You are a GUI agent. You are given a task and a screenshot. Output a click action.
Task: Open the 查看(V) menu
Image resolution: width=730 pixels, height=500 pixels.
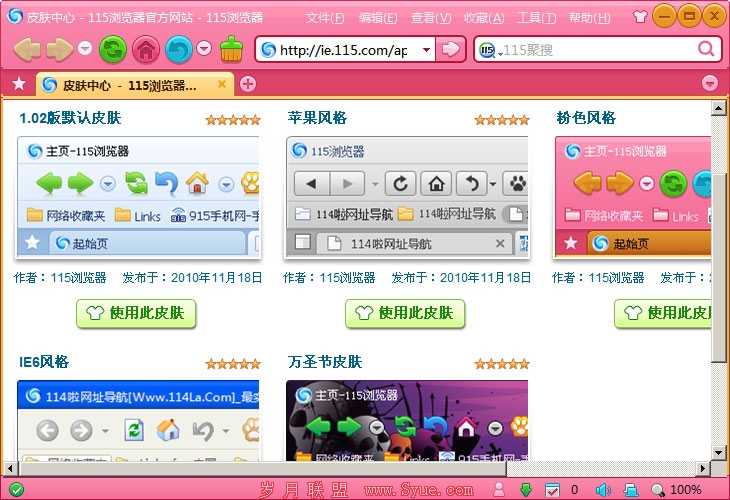coord(431,18)
